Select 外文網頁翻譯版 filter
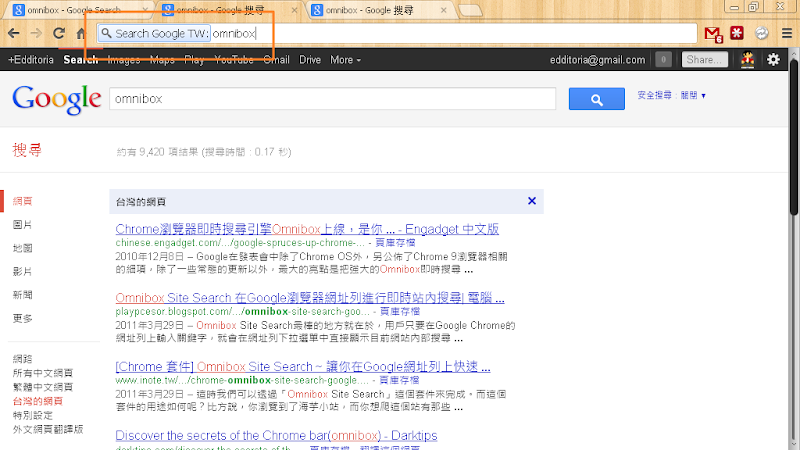The height and width of the screenshot is (450, 800). click(x=48, y=429)
